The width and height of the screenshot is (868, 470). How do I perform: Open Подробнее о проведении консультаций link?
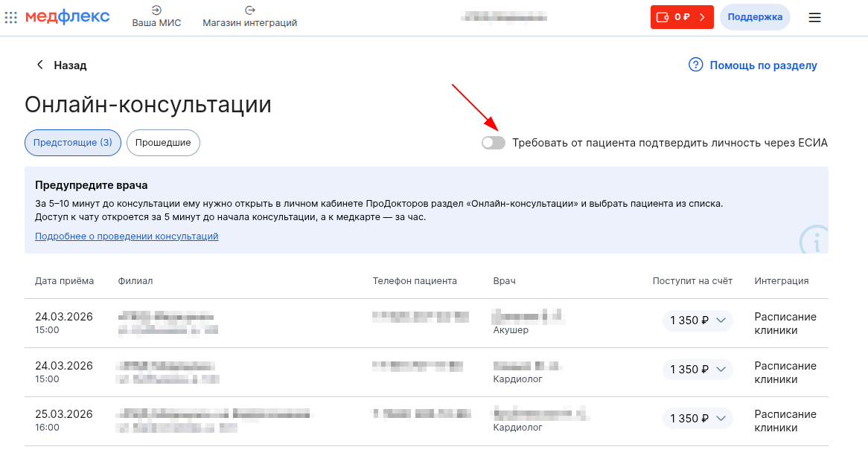(127, 236)
